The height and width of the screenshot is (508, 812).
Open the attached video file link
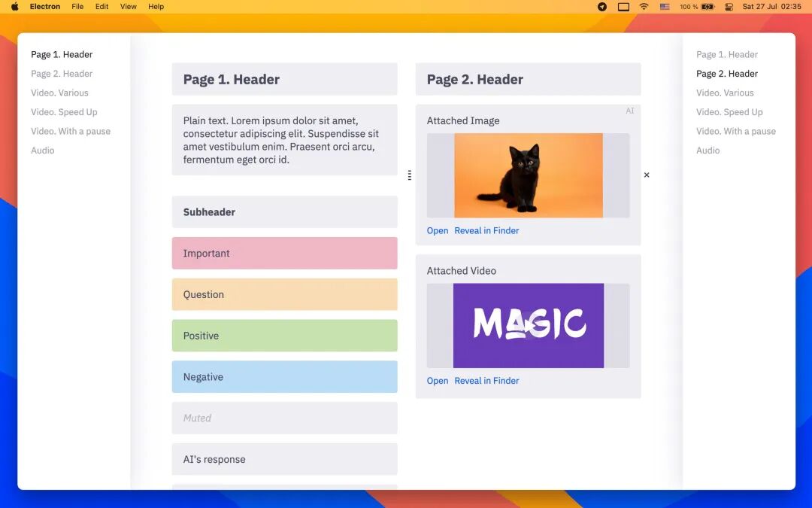tap(438, 381)
